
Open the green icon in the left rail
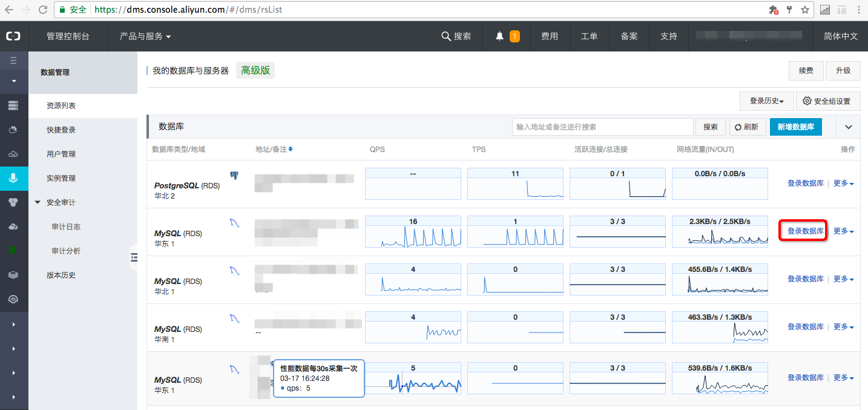tap(13, 250)
